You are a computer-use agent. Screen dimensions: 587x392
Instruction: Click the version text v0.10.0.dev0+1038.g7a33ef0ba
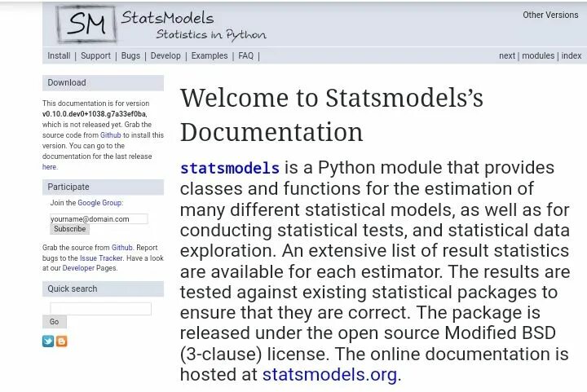(95, 114)
